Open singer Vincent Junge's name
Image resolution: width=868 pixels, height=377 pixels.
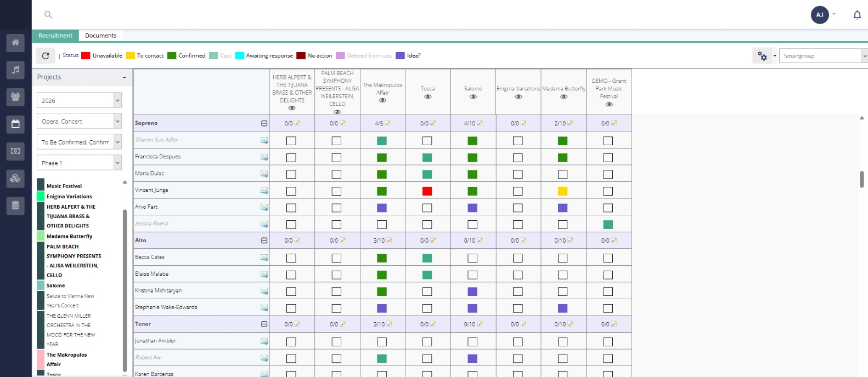pos(152,190)
